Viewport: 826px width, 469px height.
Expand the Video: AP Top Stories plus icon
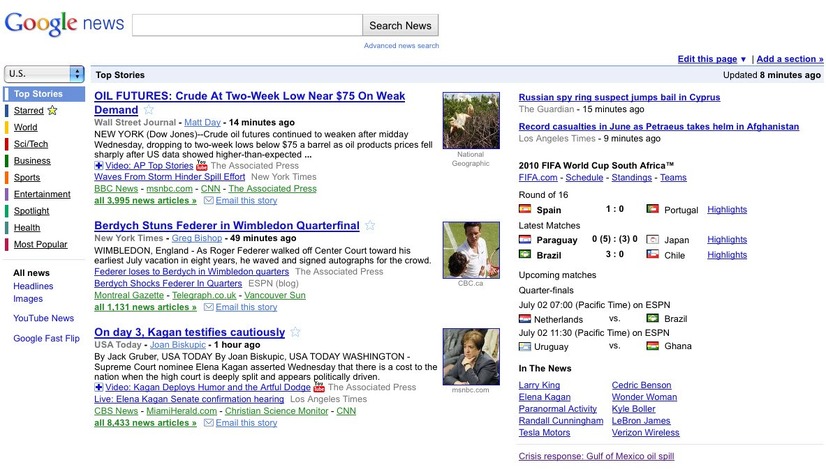coord(99,165)
